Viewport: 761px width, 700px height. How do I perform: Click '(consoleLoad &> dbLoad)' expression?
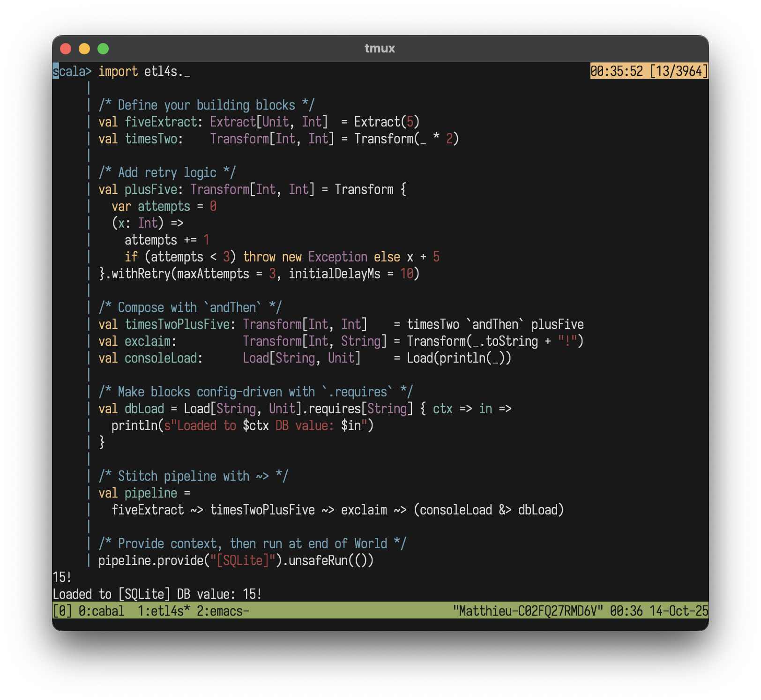(x=489, y=510)
